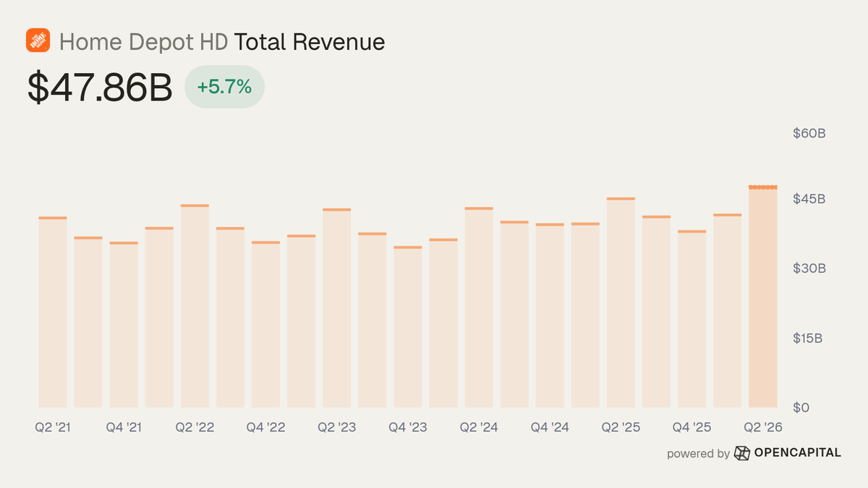Click the +5.7% growth badge
The height and width of the screenshot is (488, 868).
[224, 87]
